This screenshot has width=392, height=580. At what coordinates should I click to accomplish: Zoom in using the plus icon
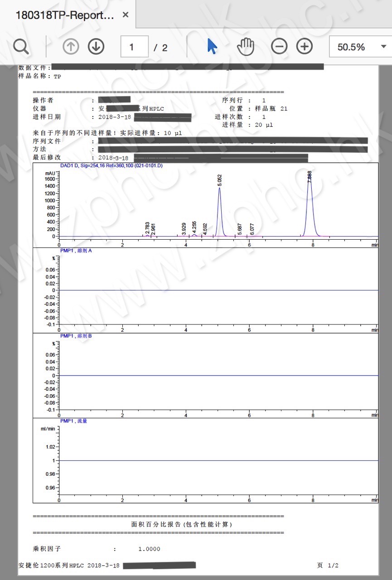[305, 47]
